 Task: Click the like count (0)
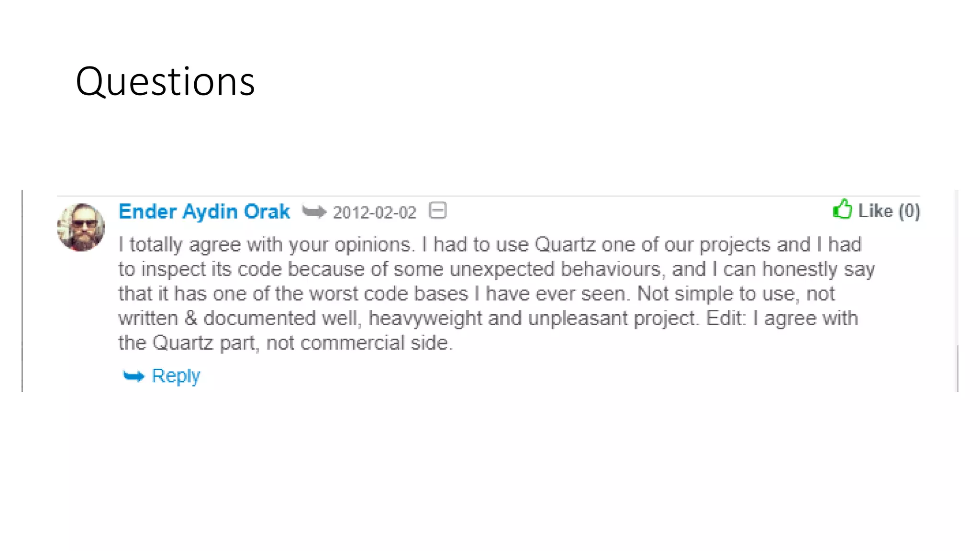click(909, 211)
